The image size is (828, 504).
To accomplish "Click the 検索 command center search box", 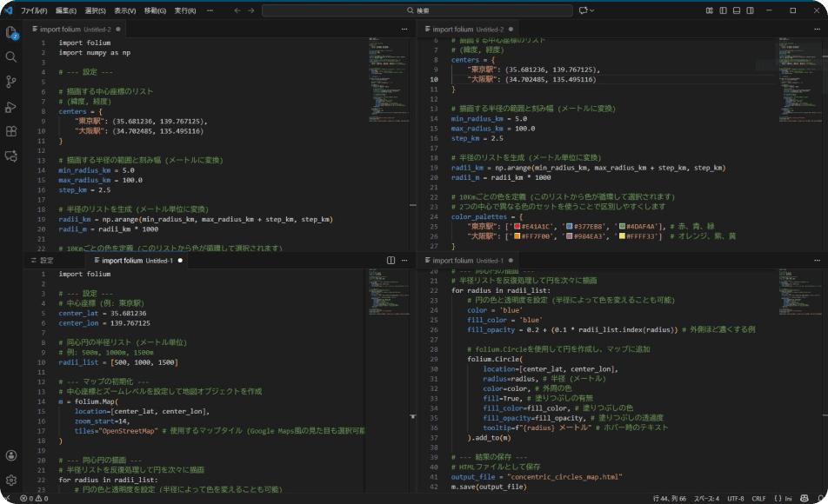I will pos(417,10).
